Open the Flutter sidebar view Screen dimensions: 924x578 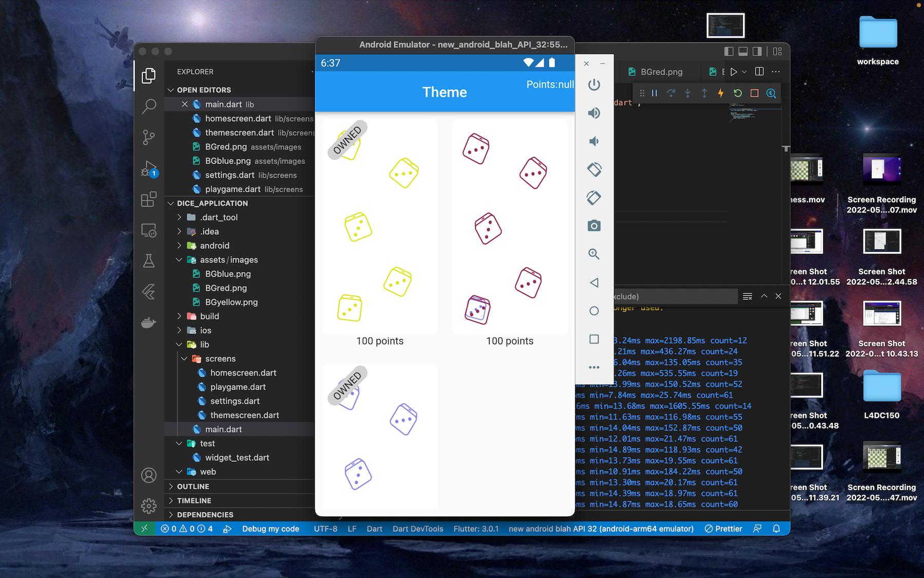point(149,292)
